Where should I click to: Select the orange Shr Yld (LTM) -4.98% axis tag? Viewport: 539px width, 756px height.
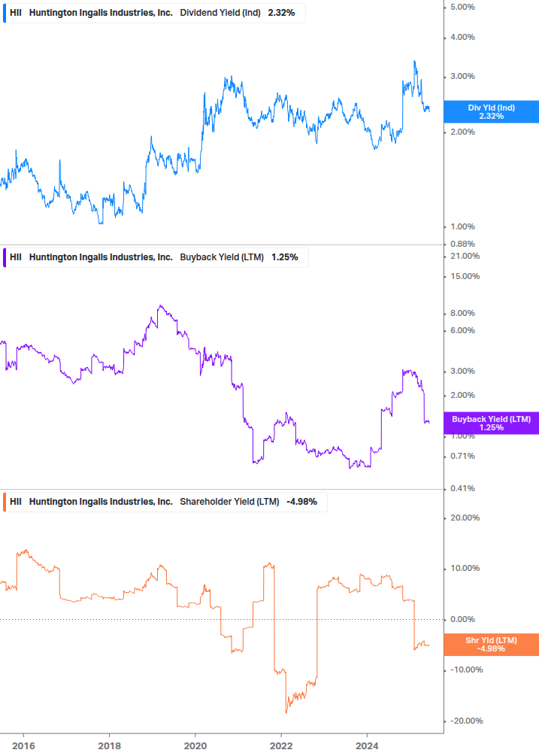(492, 645)
